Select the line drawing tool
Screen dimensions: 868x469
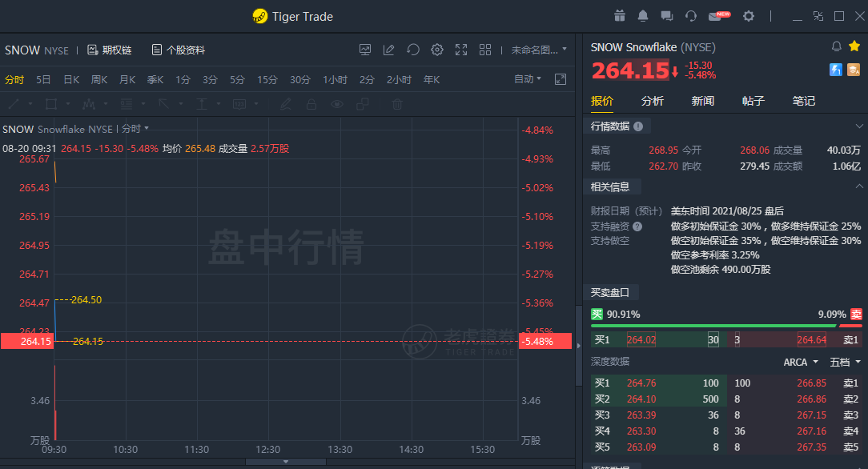click(x=14, y=104)
